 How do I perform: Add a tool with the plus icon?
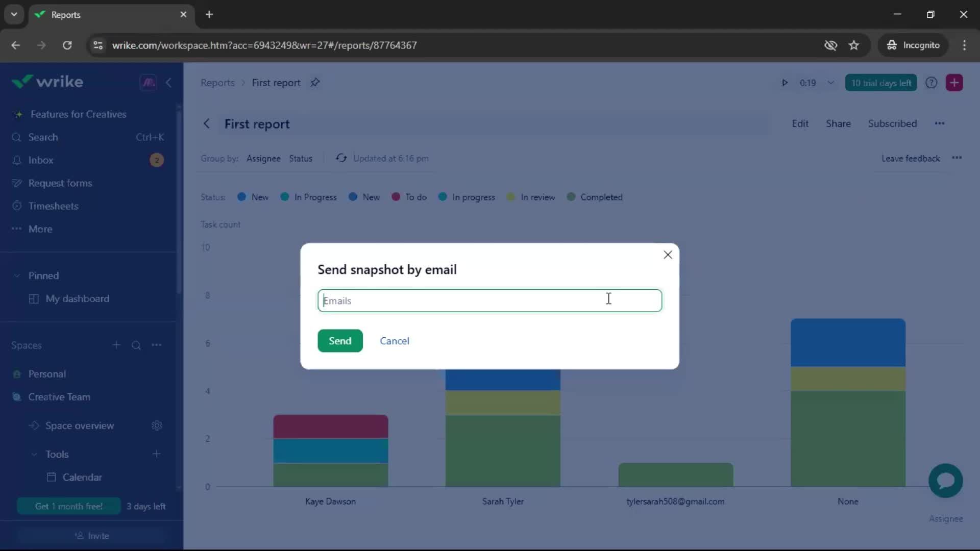pos(157,454)
